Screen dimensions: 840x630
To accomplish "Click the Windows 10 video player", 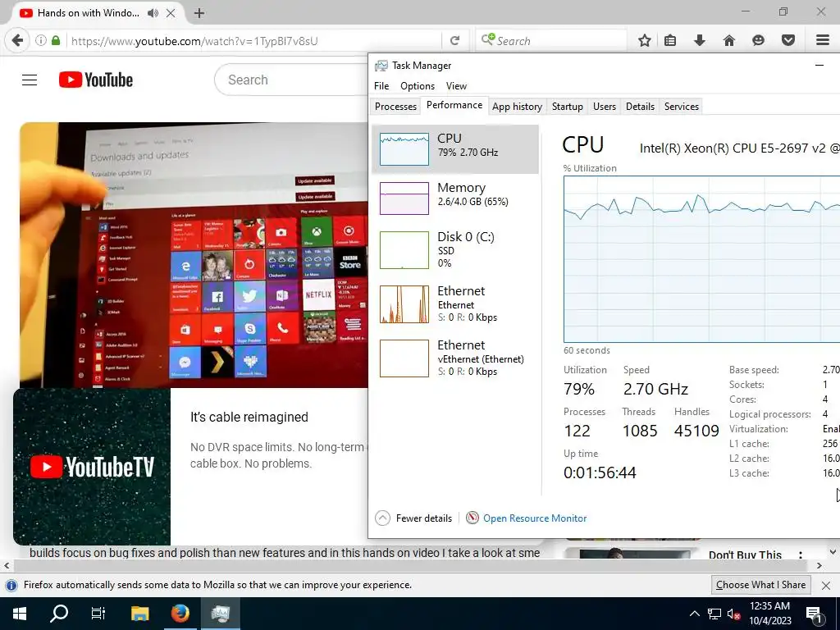I will [x=194, y=255].
